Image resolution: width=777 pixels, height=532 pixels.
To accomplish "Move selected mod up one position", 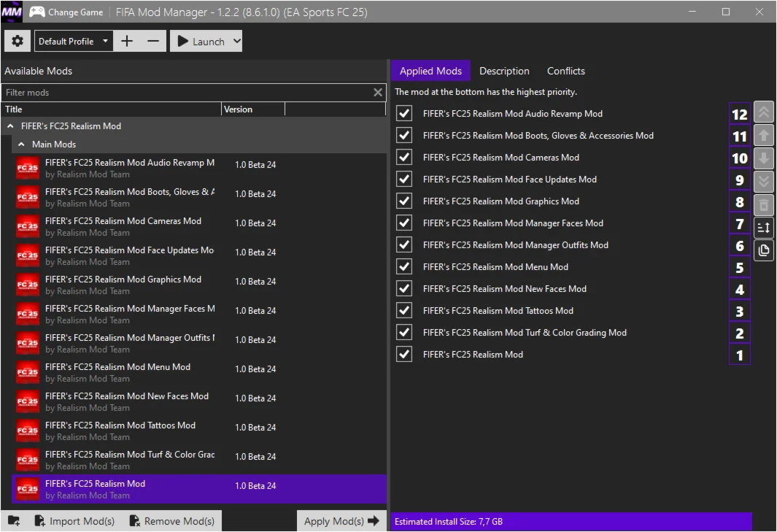I will 764,135.
